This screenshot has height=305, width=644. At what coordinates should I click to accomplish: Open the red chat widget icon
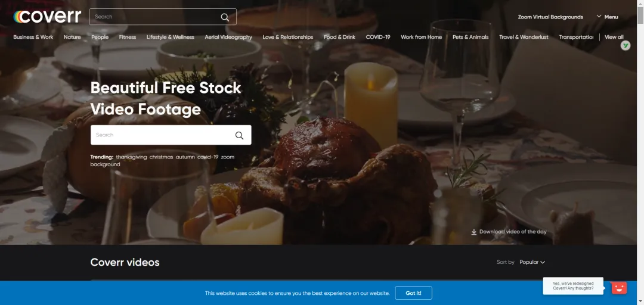coord(619,288)
